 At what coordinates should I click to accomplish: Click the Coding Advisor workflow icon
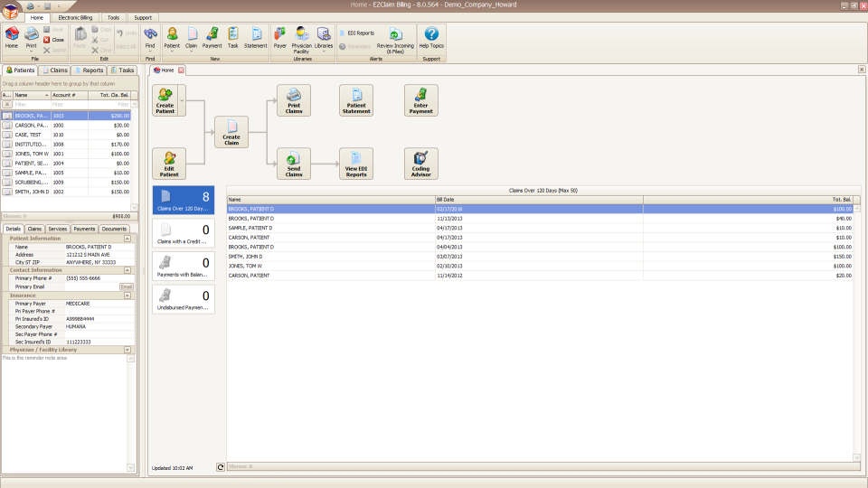420,164
